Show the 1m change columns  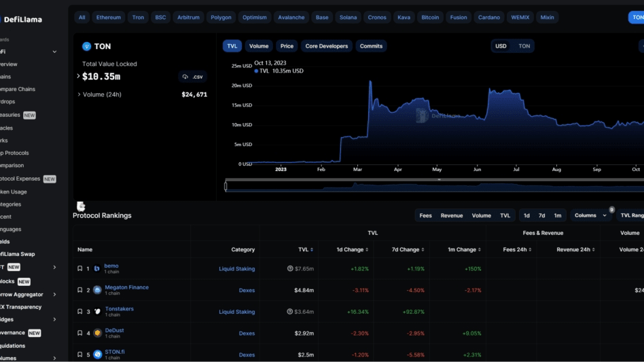point(557,215)
